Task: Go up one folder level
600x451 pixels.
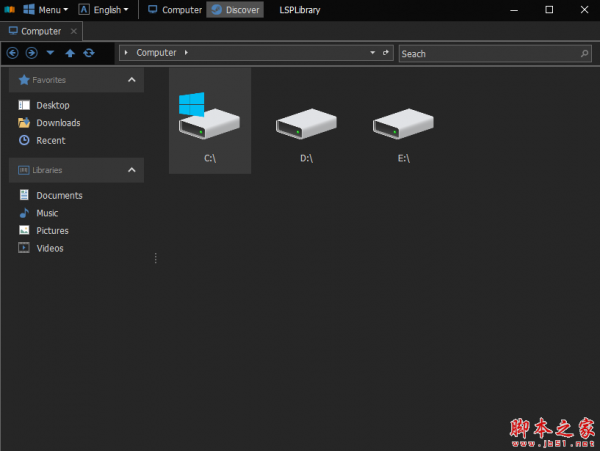Action: (x=70, y=53)
